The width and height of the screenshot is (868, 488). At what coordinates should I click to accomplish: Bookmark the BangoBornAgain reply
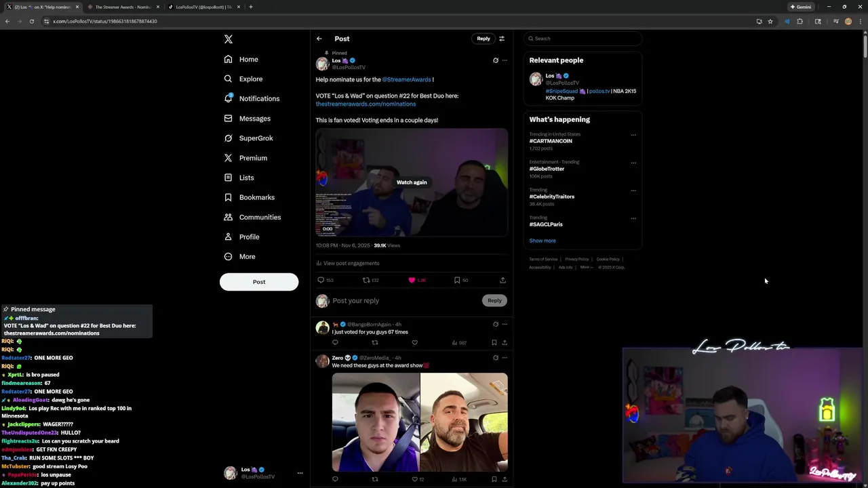pos(494,342)
